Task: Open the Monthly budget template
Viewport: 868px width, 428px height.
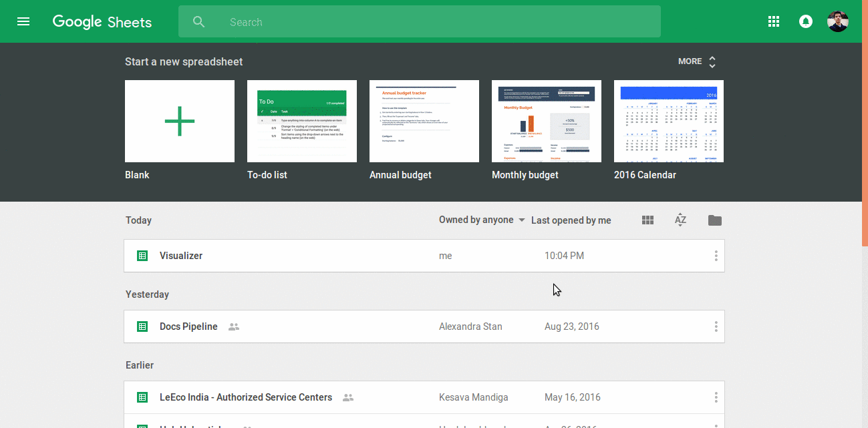Action: [547, 122]
